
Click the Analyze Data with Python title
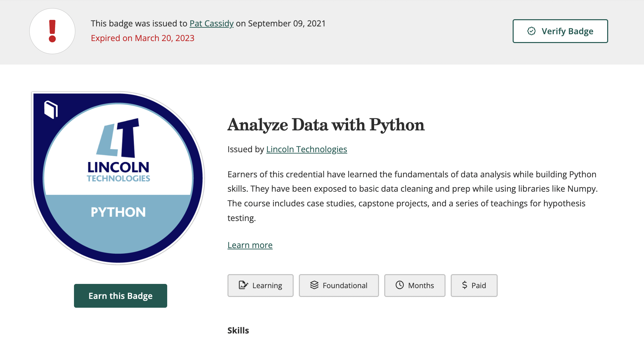[x=326, y=125]
